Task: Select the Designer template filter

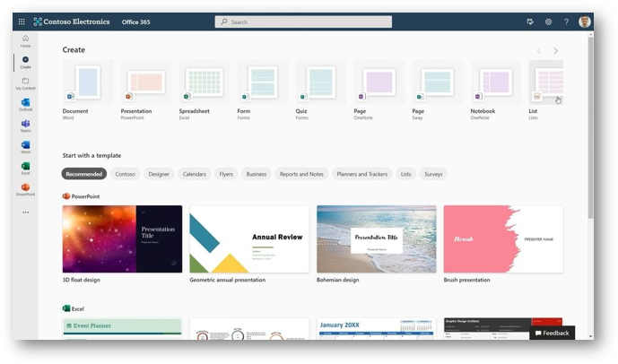Action: point(159,174)
